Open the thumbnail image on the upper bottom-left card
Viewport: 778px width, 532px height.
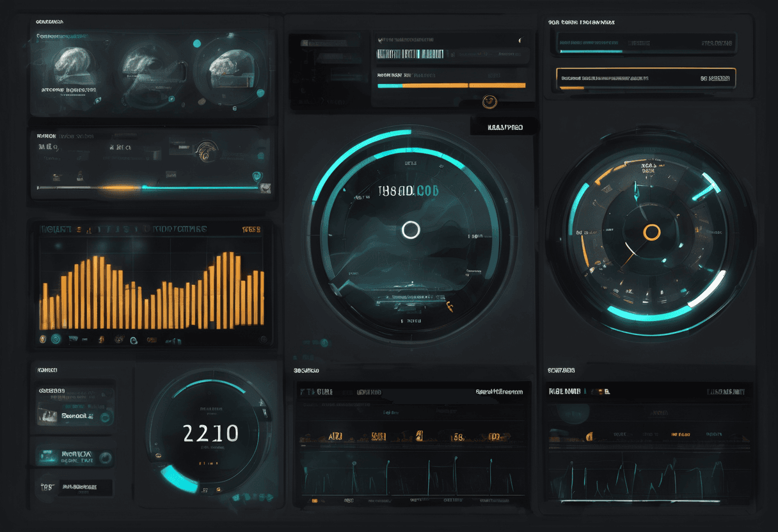pyautogui.click(x=49, y=416)
